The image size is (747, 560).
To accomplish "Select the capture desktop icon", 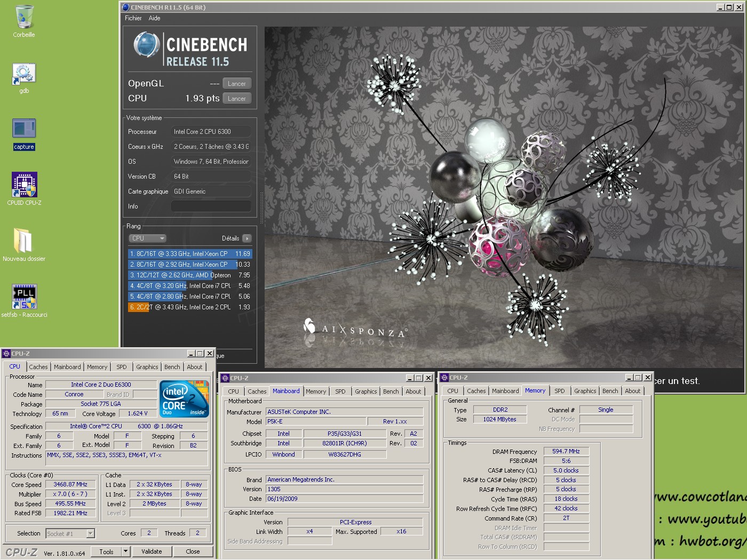I will (24, 130).
